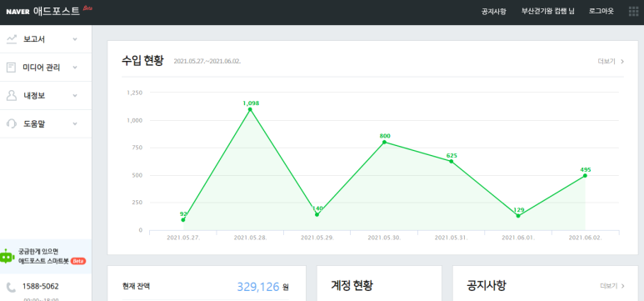Open the 내정보 sidebar menu

tap(46, 95)
